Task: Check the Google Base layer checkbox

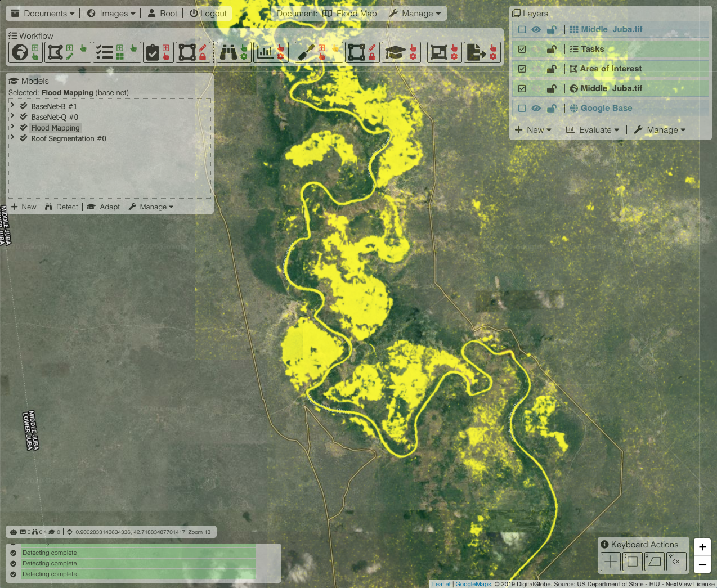Action: 522,108
